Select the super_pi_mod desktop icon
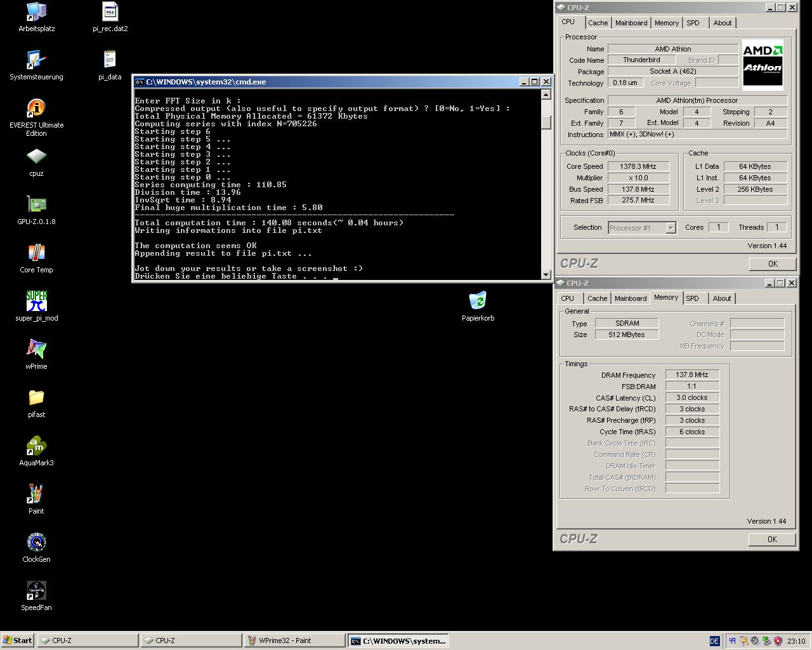Viewport: 812px width, 650px height. point(36,306)
